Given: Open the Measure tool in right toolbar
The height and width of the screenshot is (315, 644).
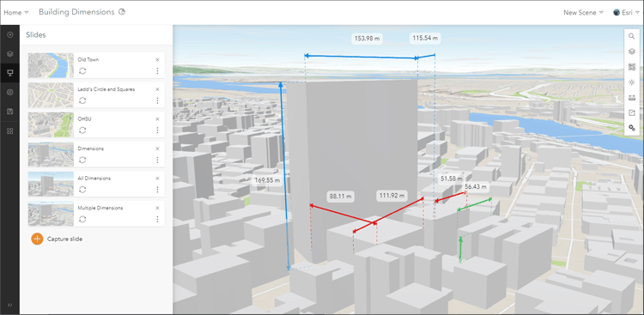Looking at the screenshot, I should (x=632, y=98).
